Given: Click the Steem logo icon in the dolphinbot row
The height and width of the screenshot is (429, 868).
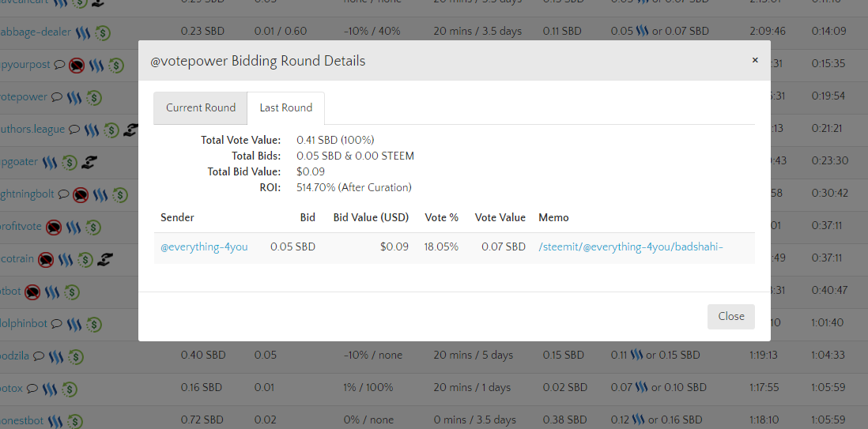Looking at the screenshot, I should [x=74, y=325].
